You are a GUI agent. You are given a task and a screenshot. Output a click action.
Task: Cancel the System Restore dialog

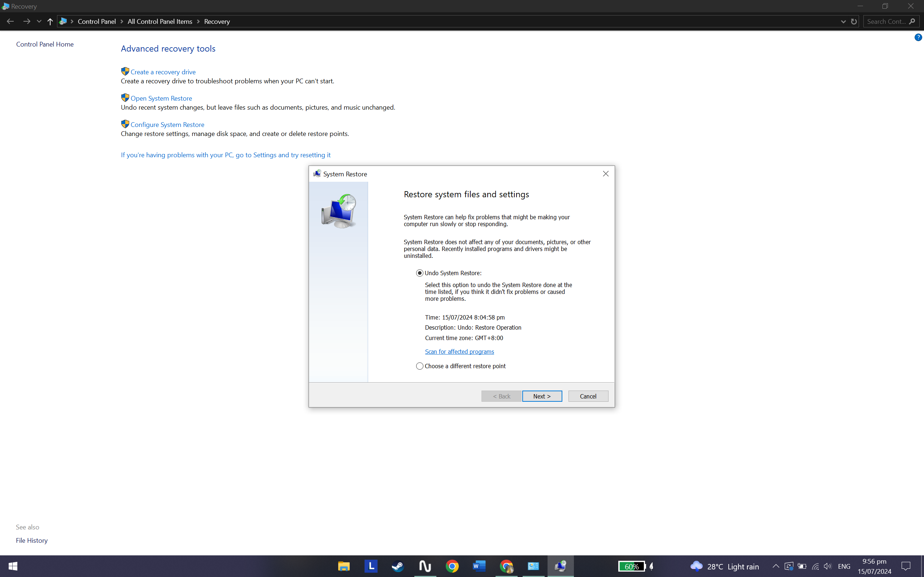588,396
